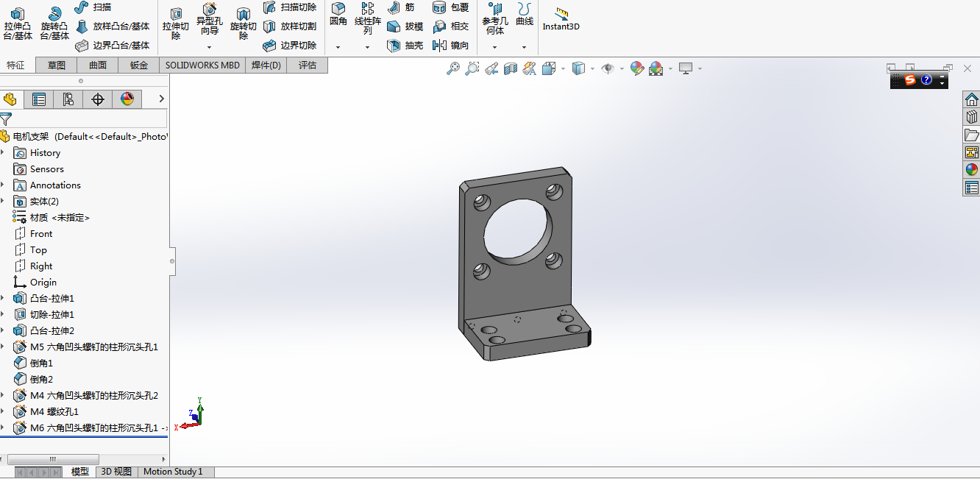The image size is (980, 479).
Task: Choose the 抽壳 shell tool
Action: (405, 46)
